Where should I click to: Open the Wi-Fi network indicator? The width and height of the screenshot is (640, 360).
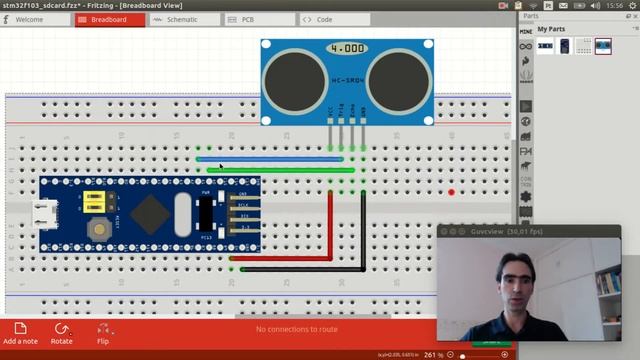533,5
